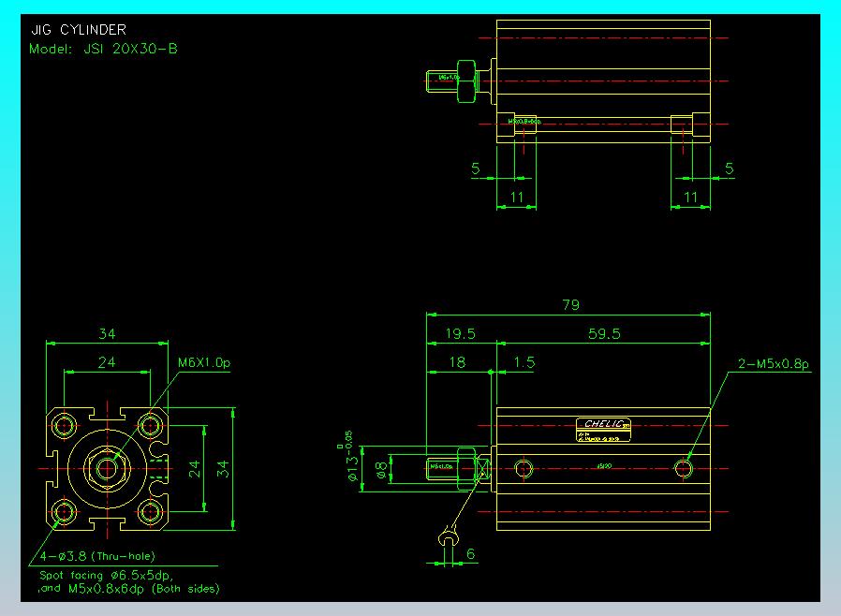Select the 6 width dimension near wrench symbol
This screenshot has width=841, height=616.
470,553
